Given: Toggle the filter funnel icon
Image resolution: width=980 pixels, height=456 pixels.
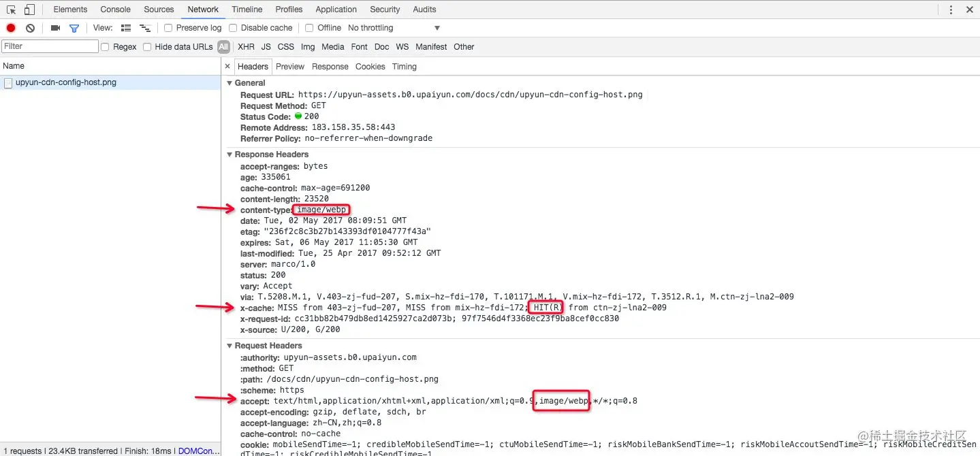Looking at the screenshot, I should [x=74, y=28].
